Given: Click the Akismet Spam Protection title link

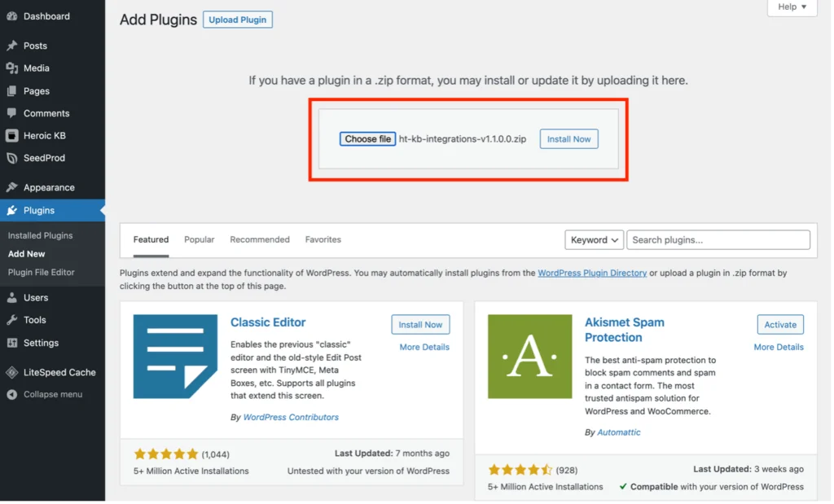Looking at the screenshot, I should [x=625, y=330].
